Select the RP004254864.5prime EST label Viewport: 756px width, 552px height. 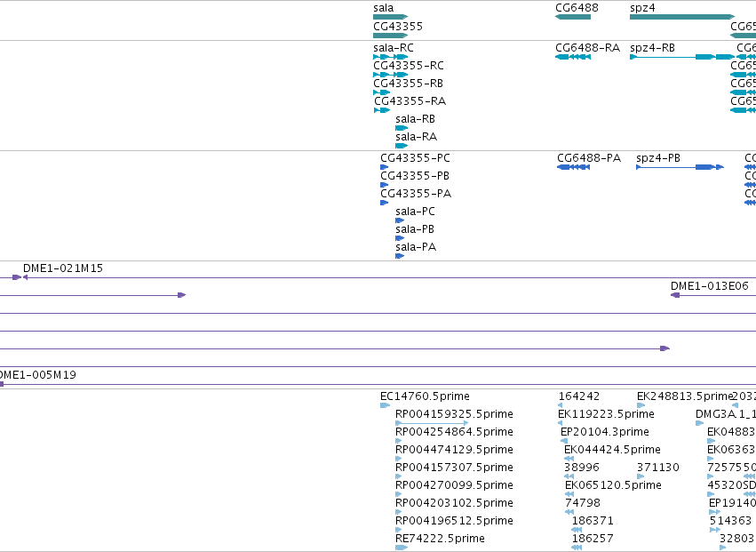(454, 432)
